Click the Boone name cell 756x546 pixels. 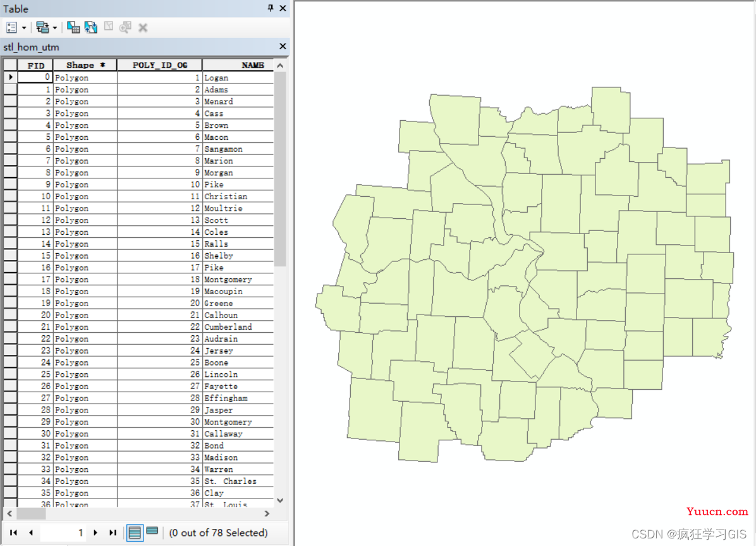tap(238, 363)
